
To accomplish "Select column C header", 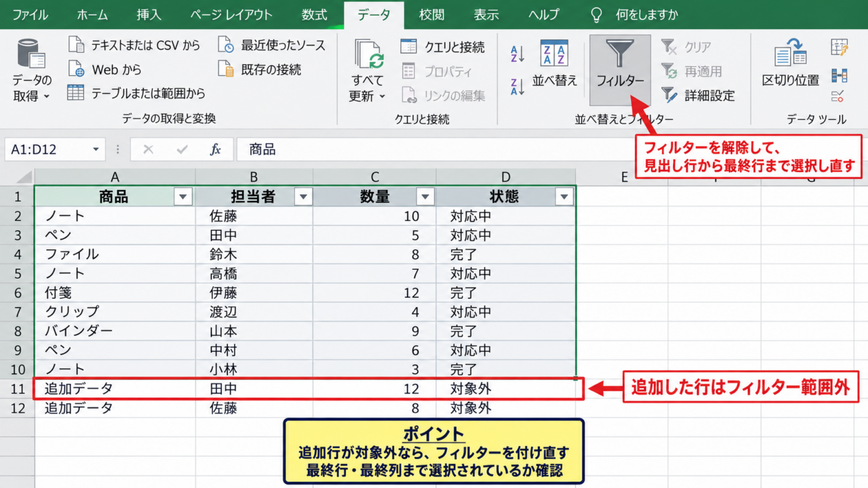I will click(374, 178).
